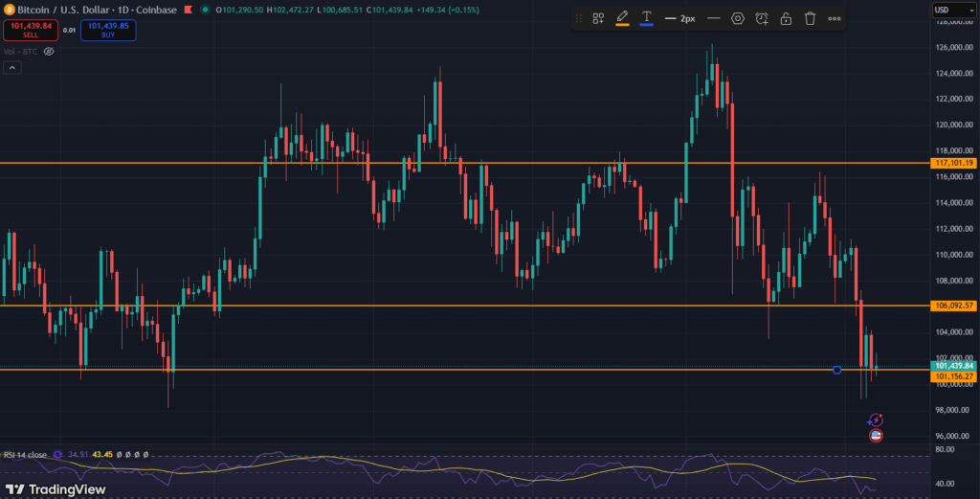Viewport: 980px width, 499px height.
Task: Click the 117,101.19 orange price label
Action: [x=953, y=163]
